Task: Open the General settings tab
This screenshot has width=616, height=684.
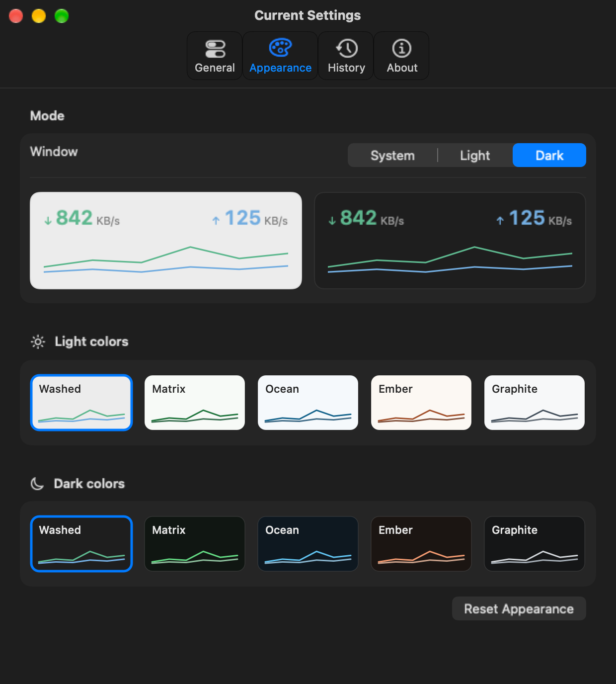Action: point(215,56)
